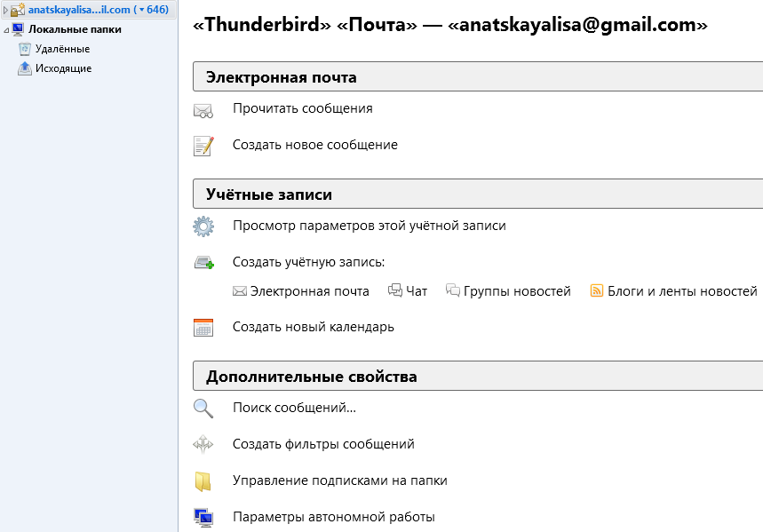Create a new Чат account

pyautogui.click(x=417, y=291)
